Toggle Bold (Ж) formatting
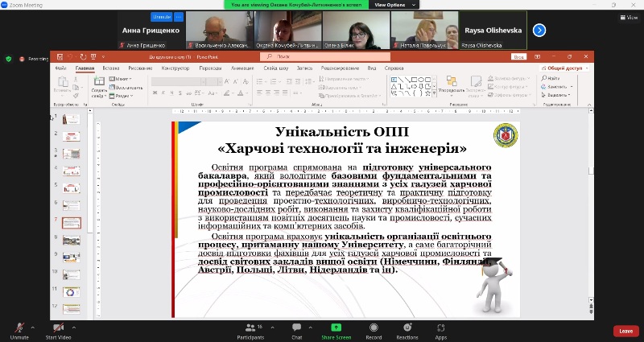The width and height of the screenshot is (644, 342). click(x=155, y=93)
